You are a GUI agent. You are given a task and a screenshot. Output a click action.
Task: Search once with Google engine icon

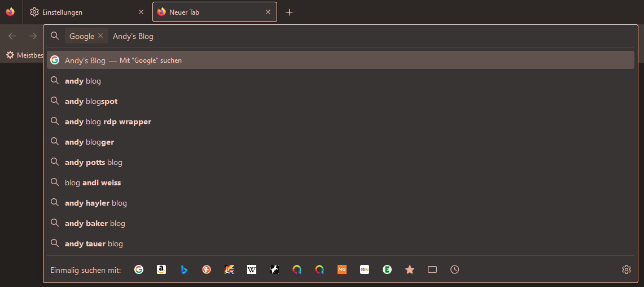[x=139, y=269]
